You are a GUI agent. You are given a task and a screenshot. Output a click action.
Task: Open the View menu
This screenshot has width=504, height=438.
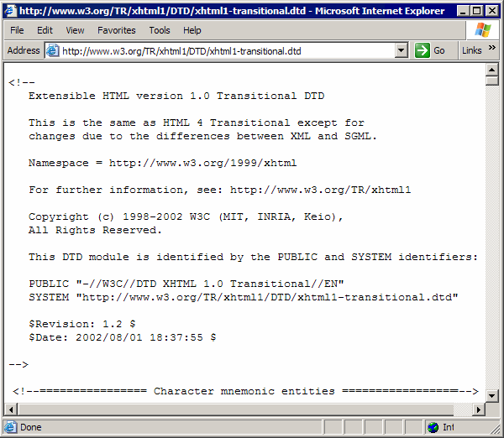point(75,30)
